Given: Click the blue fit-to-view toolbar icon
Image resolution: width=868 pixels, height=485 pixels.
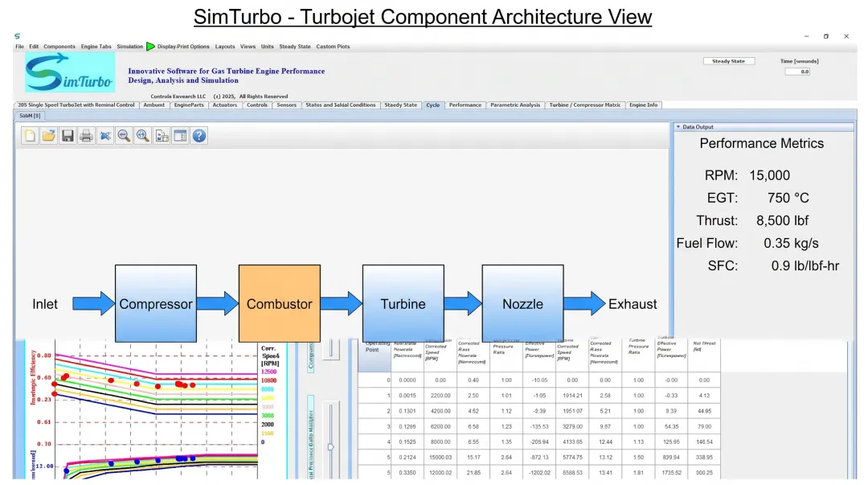Looking at the screenshot, I should click(x=105, y=136).
